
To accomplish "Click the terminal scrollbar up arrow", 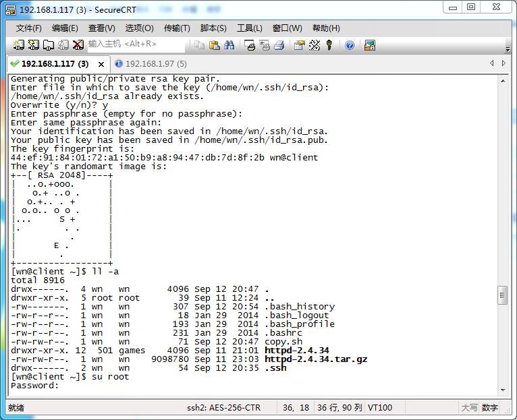I will (503, 81).
